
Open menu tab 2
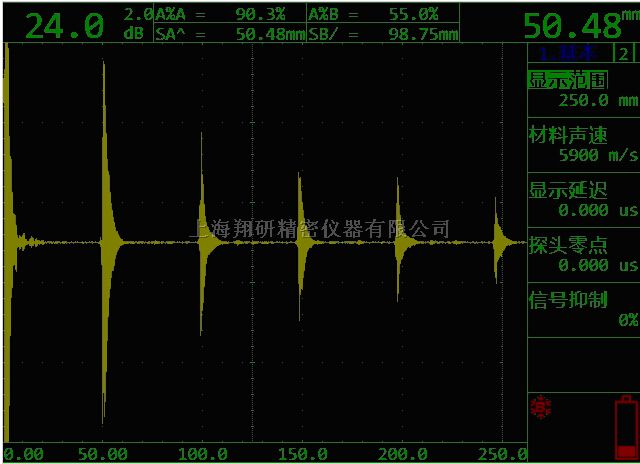coord(623,53)
